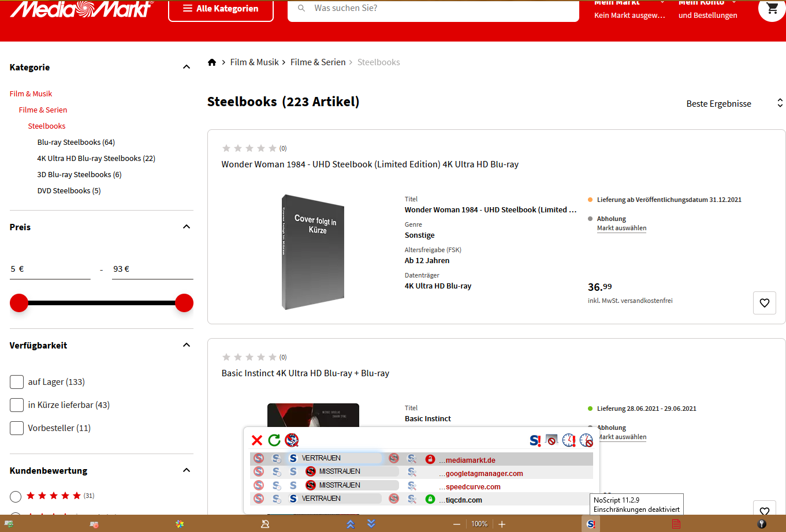Set googletagmanager.com to trusted preset
This screenshot has width=786, height=532.
pos(293,472)
